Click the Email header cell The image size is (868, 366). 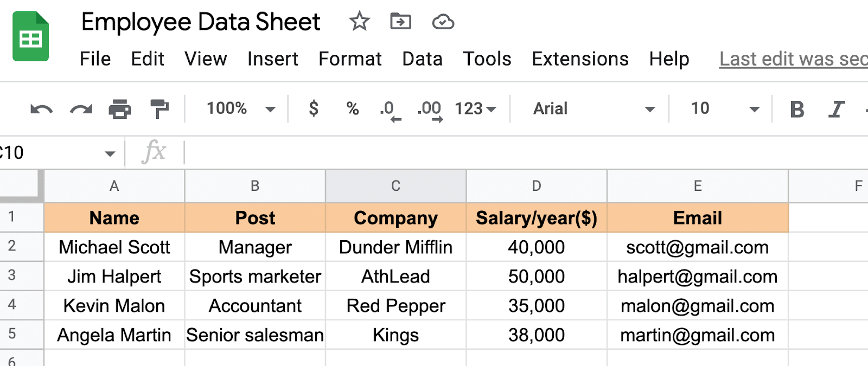click(698, 218)
